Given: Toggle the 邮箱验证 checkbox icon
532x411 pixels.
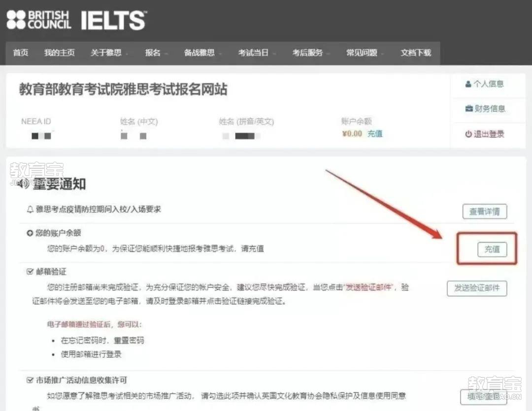Looking at the screenshot, I should tap(30, 271).
